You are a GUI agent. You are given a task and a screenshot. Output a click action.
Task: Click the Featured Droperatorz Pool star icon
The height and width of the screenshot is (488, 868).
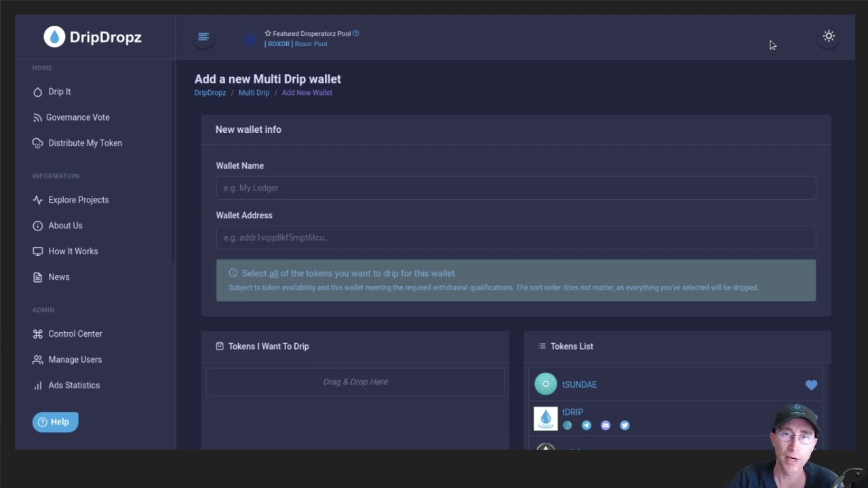pos(268,33)
